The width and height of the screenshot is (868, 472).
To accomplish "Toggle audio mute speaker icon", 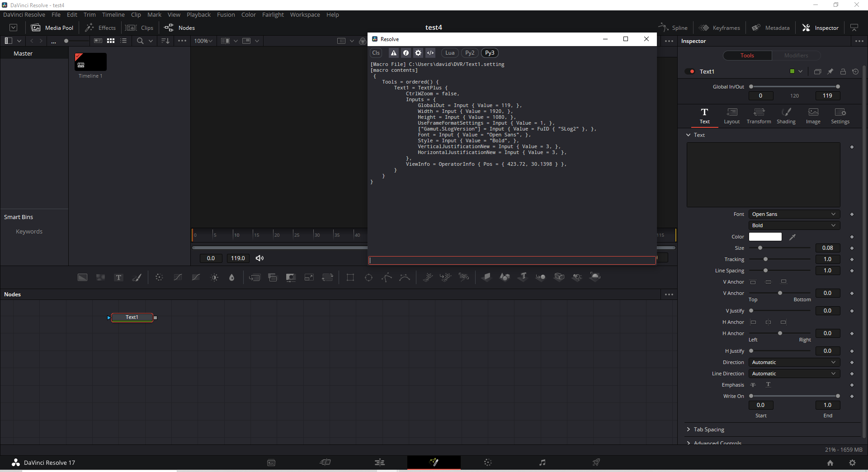I will click(x=259, y=258).
